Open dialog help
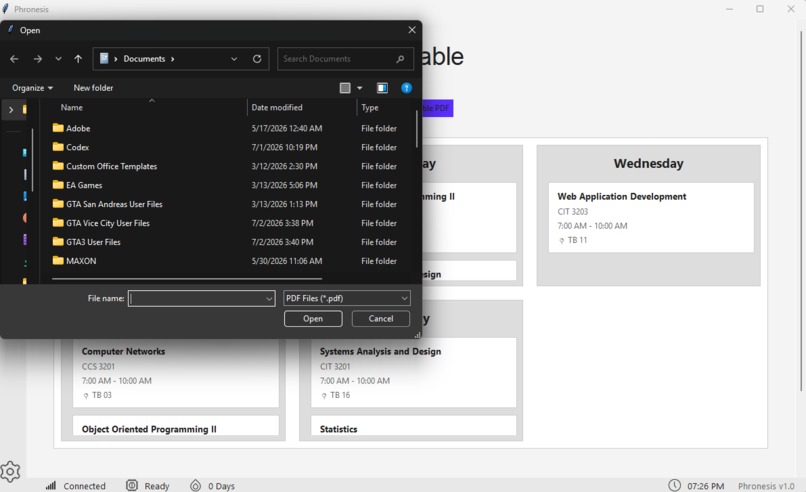 coord(406,88)
